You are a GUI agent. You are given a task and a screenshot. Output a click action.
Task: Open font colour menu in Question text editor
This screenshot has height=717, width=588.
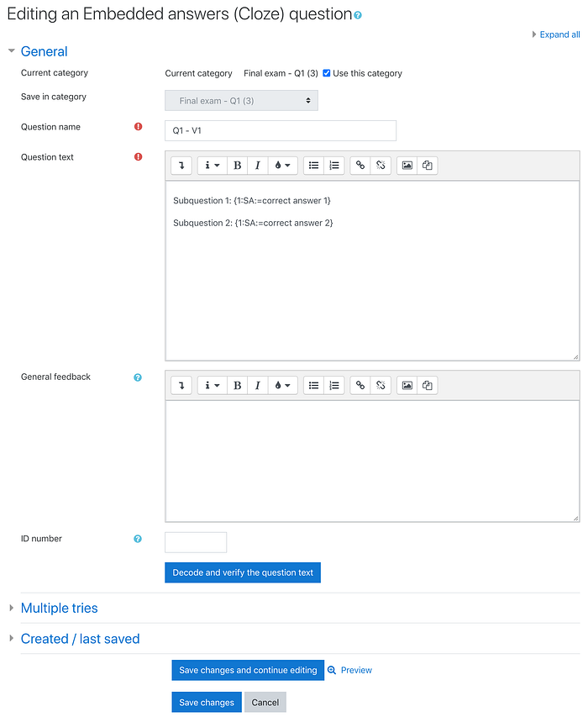pos(283,166)
